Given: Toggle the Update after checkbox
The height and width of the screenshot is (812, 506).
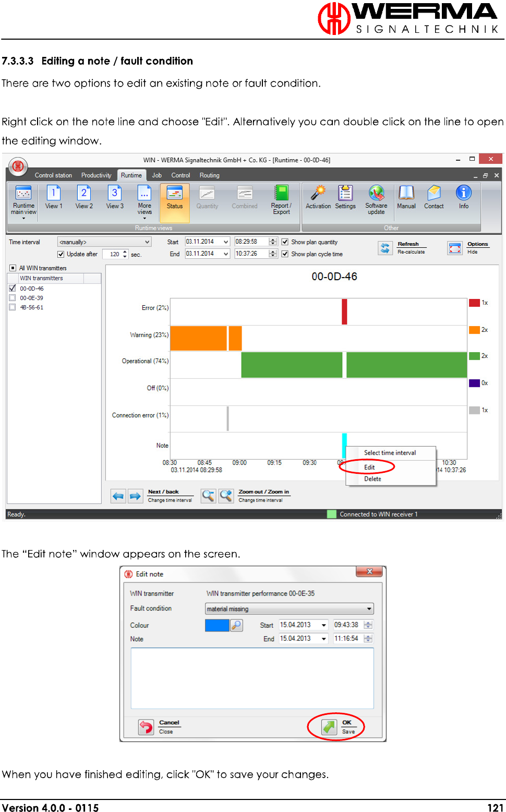Looking at the screenshot, I should point(61,254).
